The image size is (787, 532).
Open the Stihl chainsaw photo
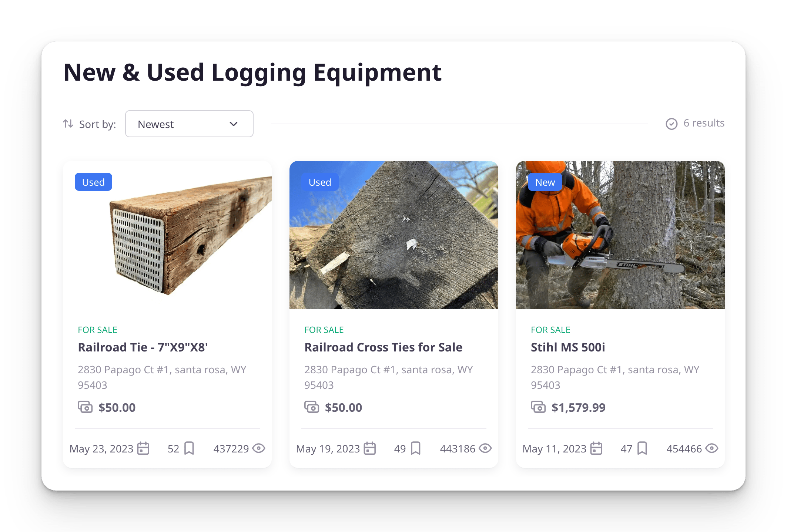[x=620, y=235]
